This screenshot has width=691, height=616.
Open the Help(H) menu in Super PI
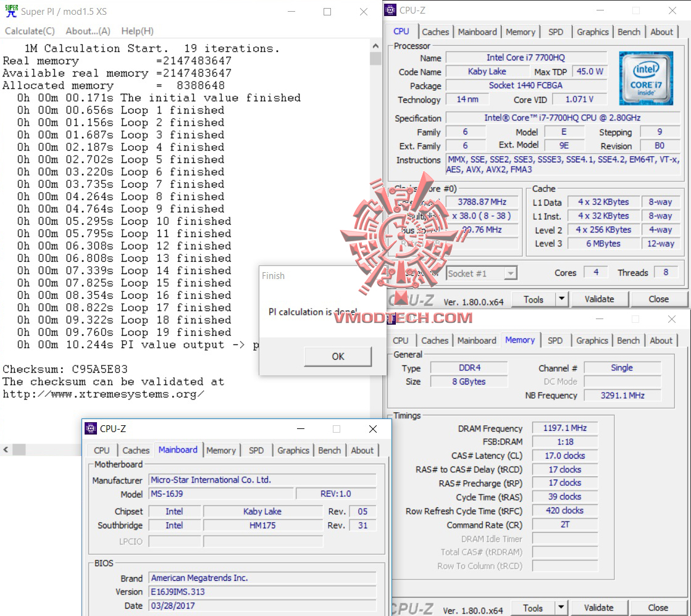[x=138, y=31]
